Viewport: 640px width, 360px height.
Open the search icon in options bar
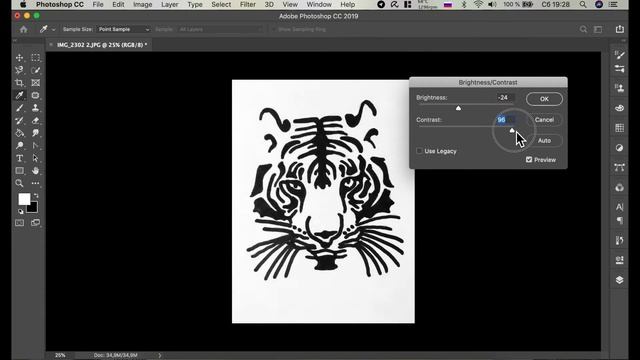pos(583,29)
